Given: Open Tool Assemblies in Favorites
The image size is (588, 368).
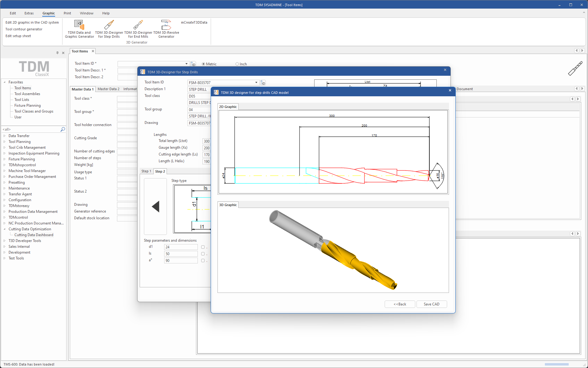Looking at the screenshot, I should [x=27, y=94].
